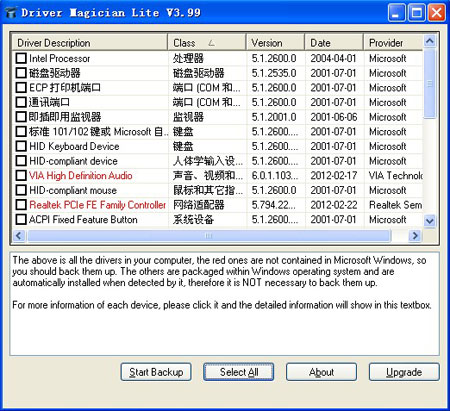This screenshot has width=450, height=411.
Task: Close the Driver Magician Lite window
Action: 437,13
